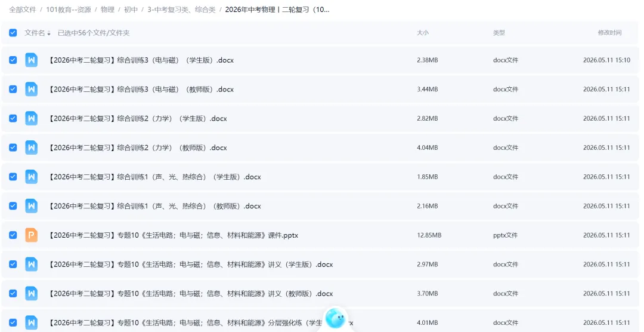The height and width of the screenshot is (332, 644).
Task: Open file 专题10 课件.pptx
Action: point(174,235)
